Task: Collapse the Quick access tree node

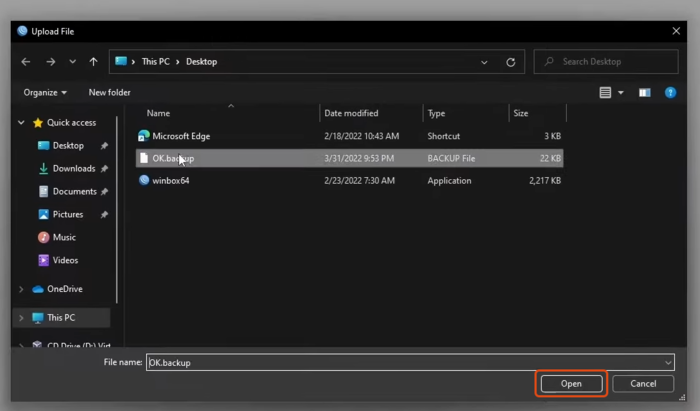Action: point(22,123)
